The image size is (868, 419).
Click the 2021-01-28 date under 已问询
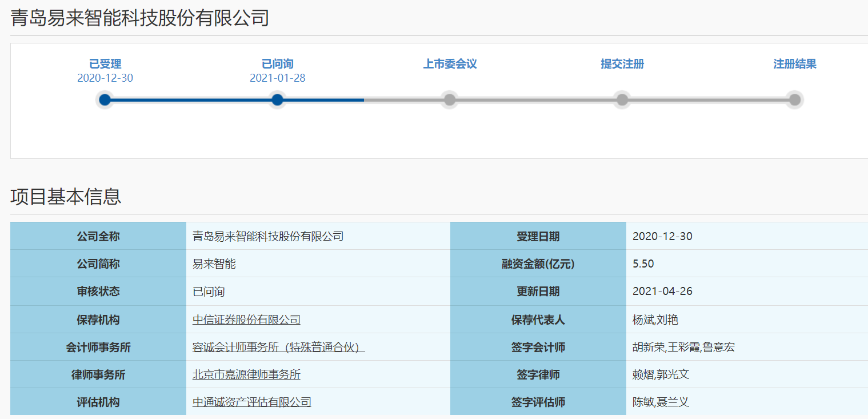(x=277, y=78)
